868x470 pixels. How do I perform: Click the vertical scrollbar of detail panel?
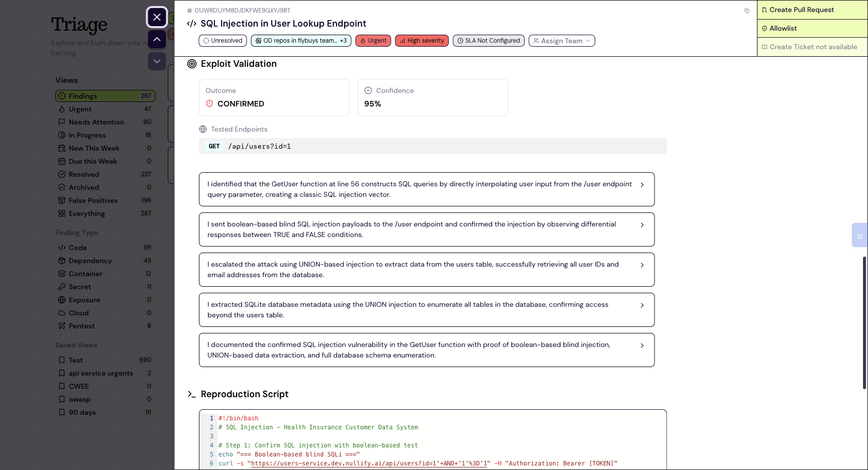(864, 322)
